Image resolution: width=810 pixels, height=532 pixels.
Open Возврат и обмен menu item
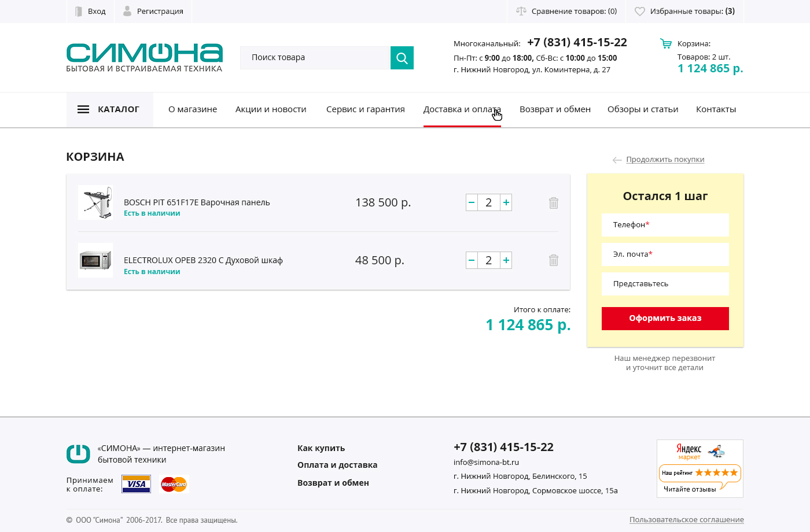(555, 109)
